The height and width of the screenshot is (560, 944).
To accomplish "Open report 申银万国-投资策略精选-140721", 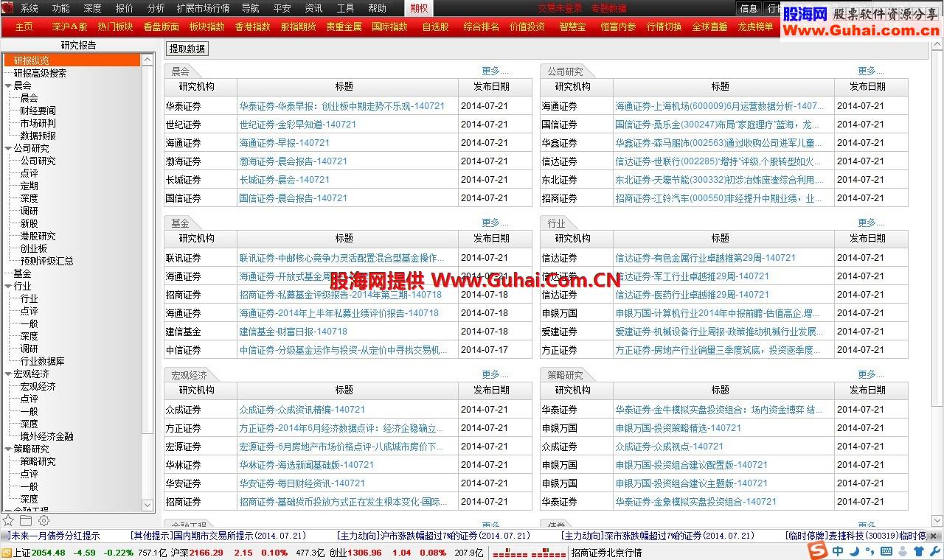I will tap(678, 428).
